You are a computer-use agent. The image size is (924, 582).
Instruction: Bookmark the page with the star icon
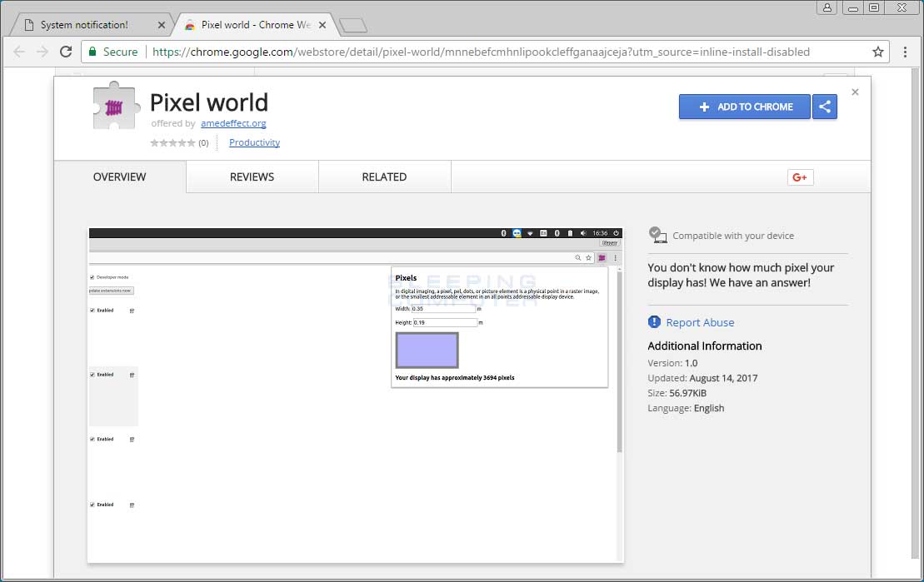(877, 52)
